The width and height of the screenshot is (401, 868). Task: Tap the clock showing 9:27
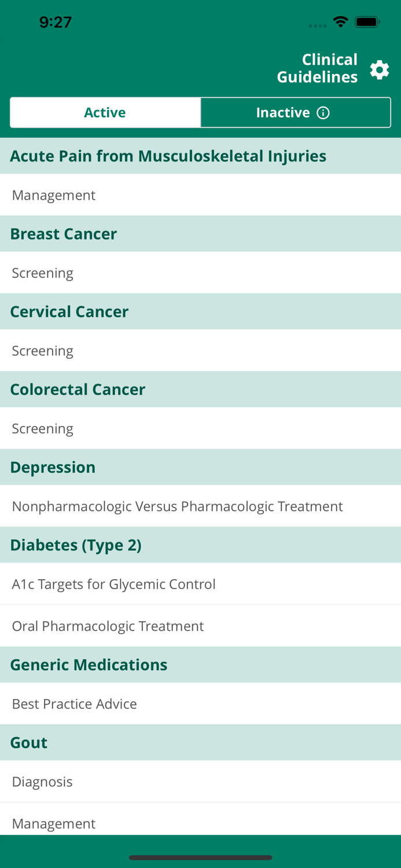pyautogui.click(x=56, y=22)
